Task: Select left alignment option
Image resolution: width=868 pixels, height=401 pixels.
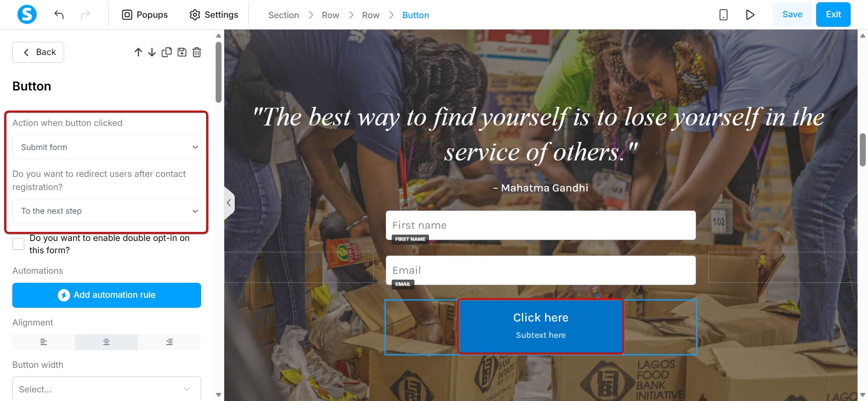Action: (x=44, y=342)
